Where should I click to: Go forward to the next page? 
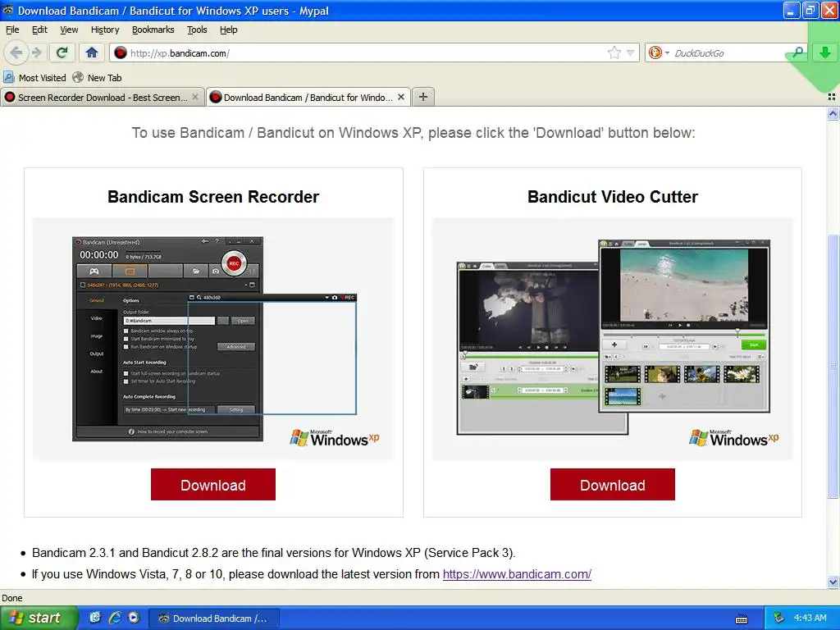pos(36,52)
